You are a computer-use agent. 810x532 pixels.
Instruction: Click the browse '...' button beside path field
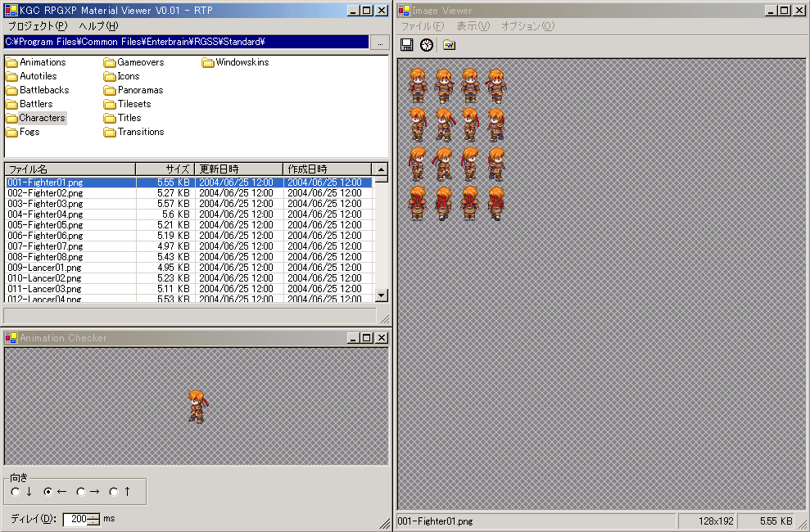coord(380,42)
